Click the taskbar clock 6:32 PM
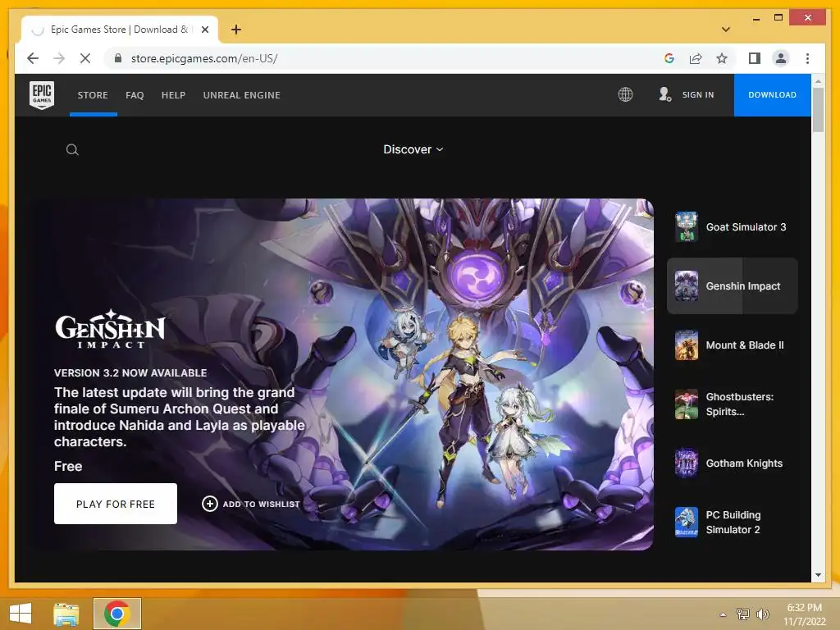840x630 pixels. pyautogui.click(x=804, y=608)
